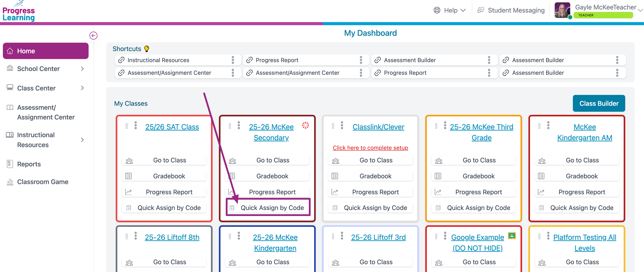The height and width of the screenshot is (272, 644).
Task: Open options menu for Instructional Resources shortcut
Action: [x=233, y=60]
